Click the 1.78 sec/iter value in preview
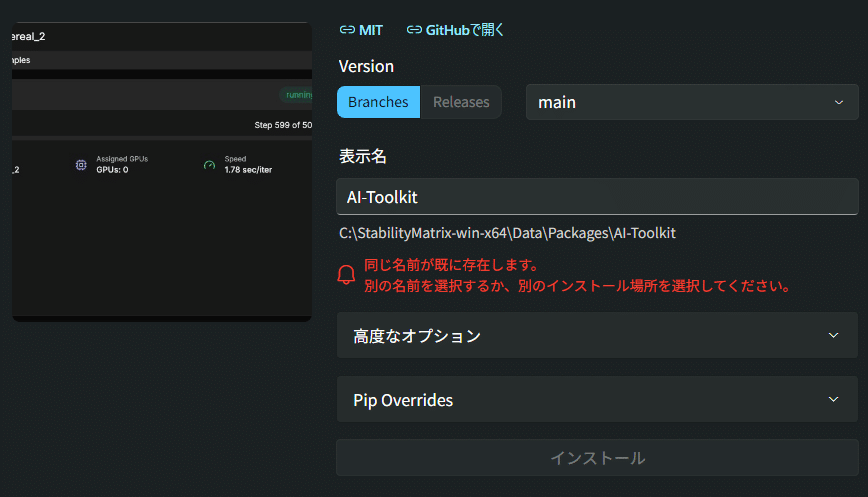Viewport: 868px width, 497px height. [x=248, y=170]
